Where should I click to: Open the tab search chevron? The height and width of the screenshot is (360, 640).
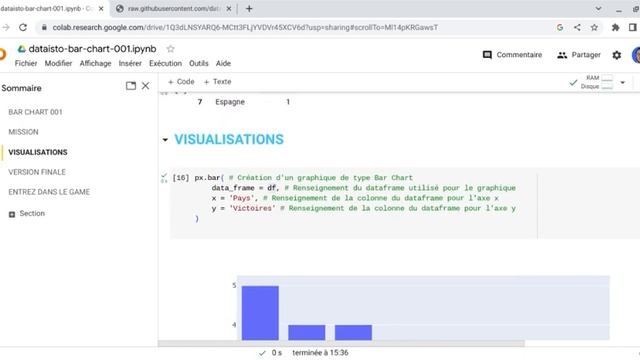(x=598, y=9)
